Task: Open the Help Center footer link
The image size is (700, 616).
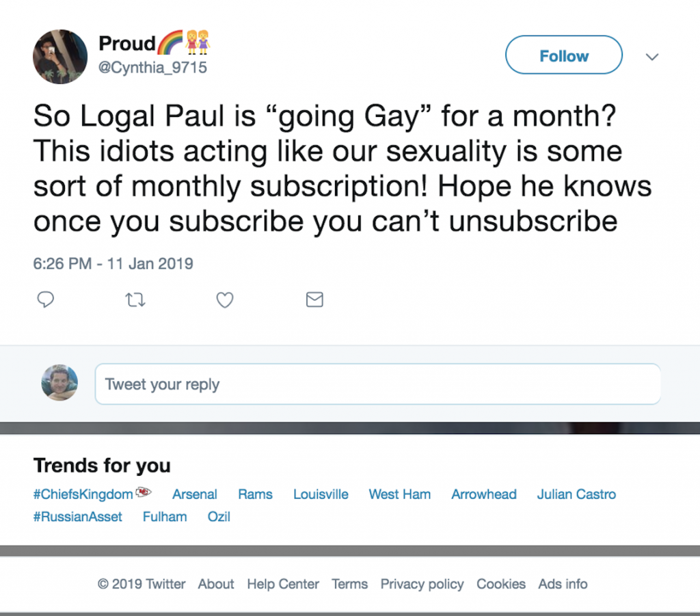Action: (x=283, y=584)
